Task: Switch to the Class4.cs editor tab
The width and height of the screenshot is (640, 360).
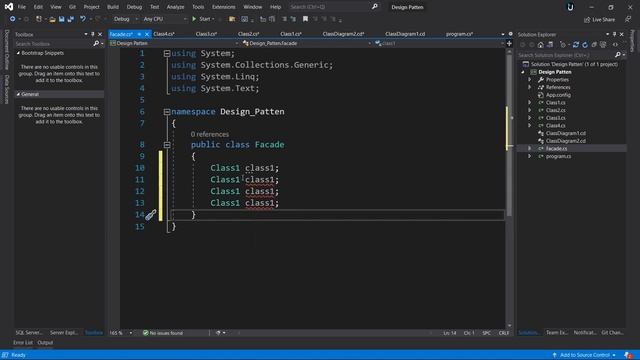Action: click(164, 34)
